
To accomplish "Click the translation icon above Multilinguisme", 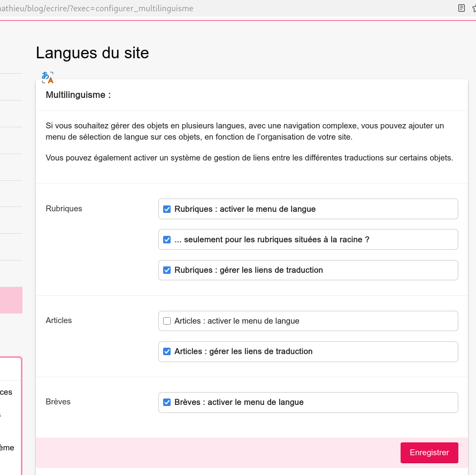I will click(48, 77).
